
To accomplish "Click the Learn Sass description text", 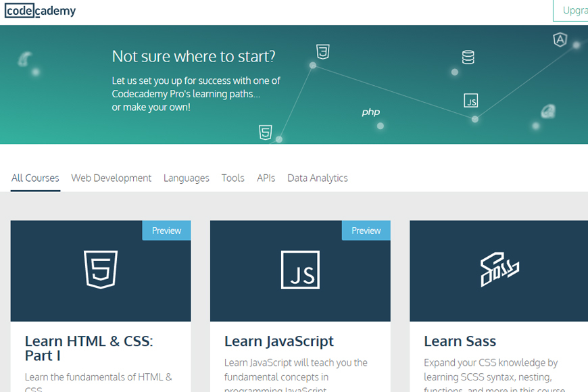I will [x=494, y=376].
